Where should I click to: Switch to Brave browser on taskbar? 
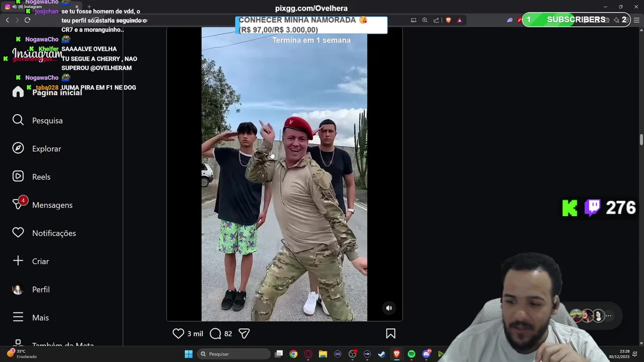(x=396, y=354)
